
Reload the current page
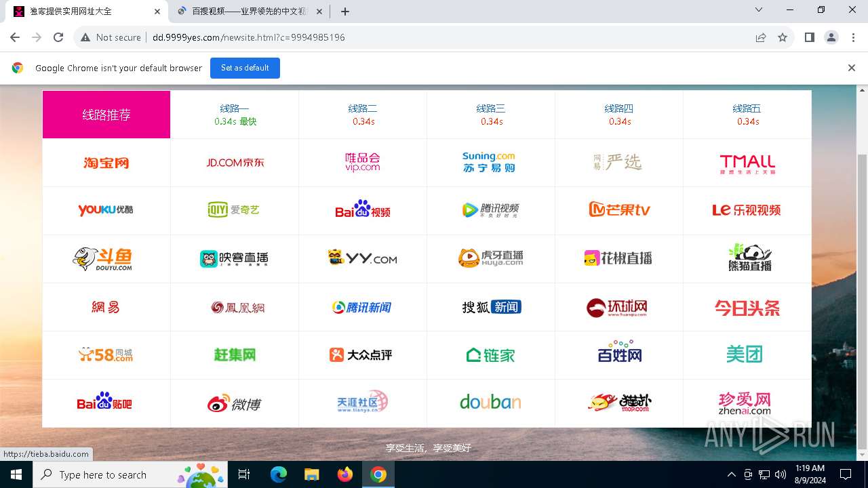click(x=58, y=37)
